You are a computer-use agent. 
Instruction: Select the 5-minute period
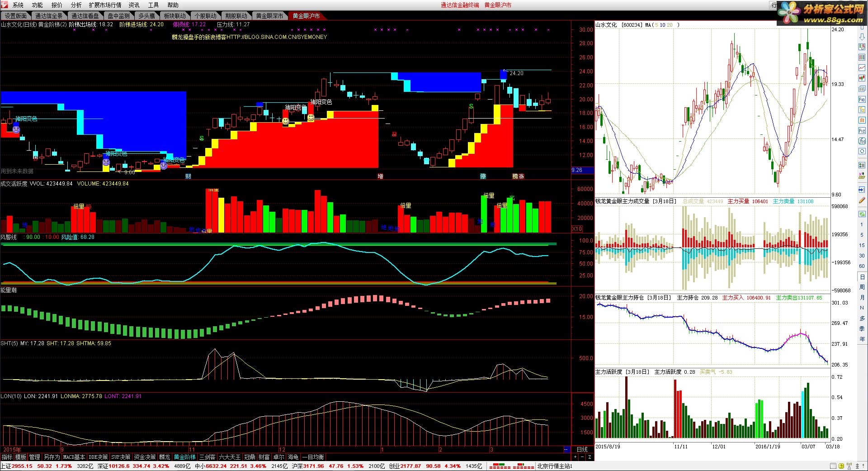pyautogui.click(x=862, y=235)
